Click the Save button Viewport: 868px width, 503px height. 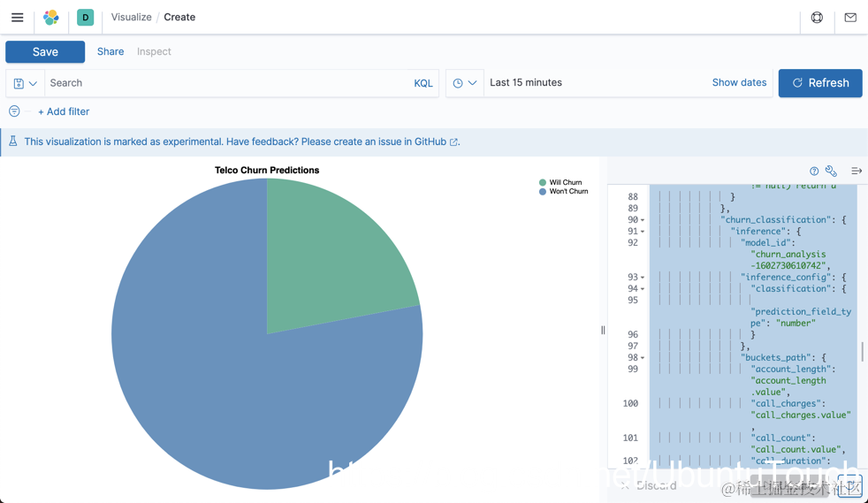pyautogui.click(x=45, y=51)
